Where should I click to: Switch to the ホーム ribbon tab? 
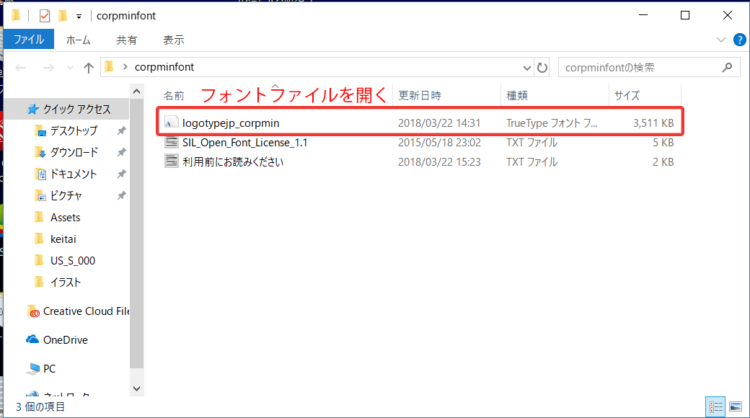(78, 40)
